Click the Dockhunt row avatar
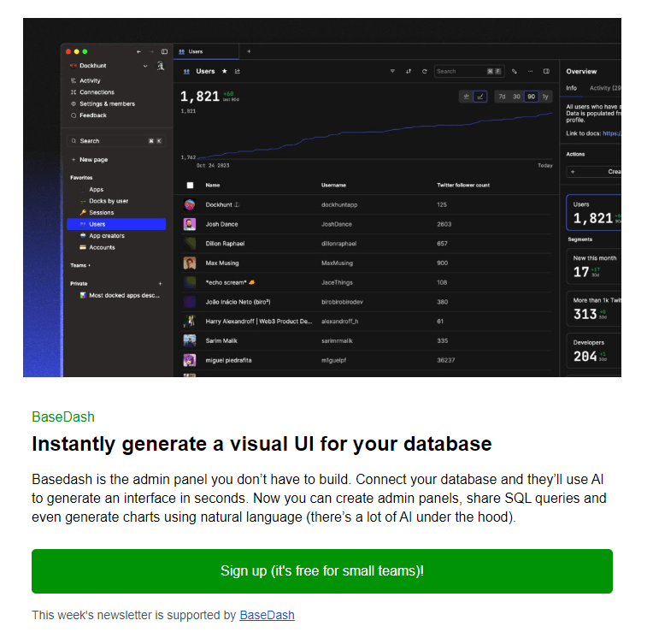The width and height of the screenshot is (653, 644). (x=190, y=204)
